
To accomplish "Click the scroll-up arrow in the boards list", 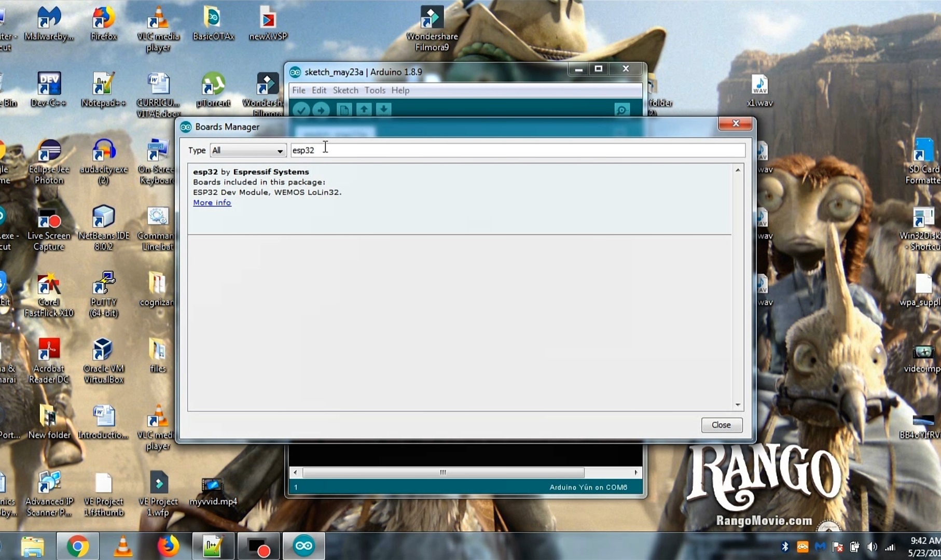I will coord(738,170).
